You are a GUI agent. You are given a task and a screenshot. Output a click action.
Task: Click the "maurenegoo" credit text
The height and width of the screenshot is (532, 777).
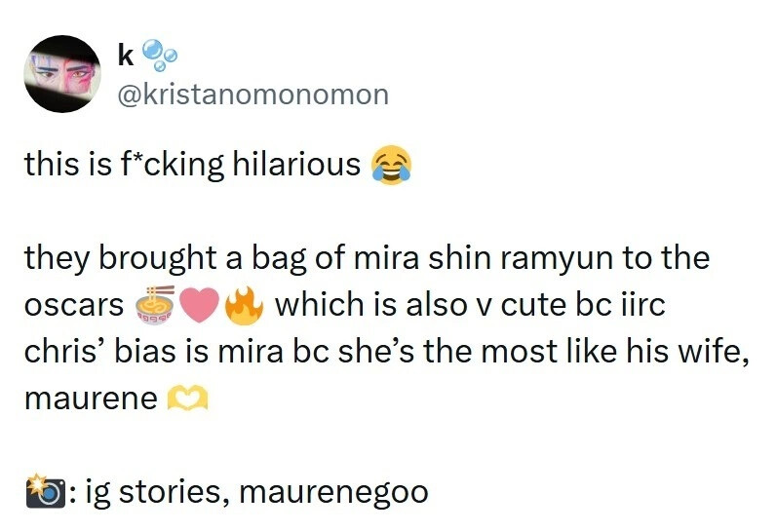[333, 492]
